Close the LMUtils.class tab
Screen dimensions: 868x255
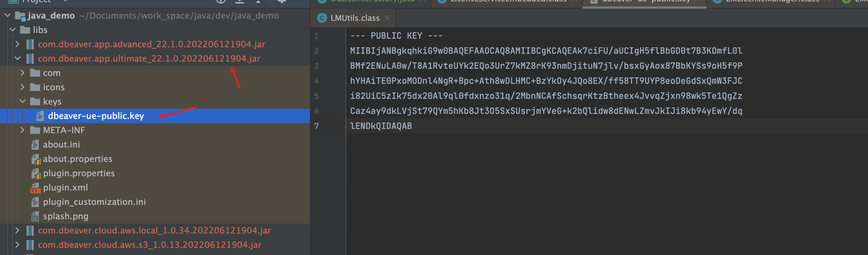387,18
